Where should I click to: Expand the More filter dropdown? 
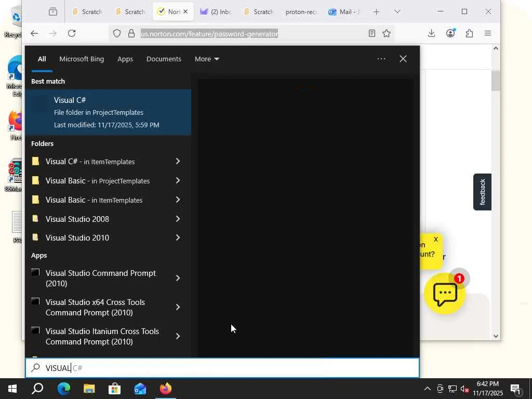tap(207, 59)
